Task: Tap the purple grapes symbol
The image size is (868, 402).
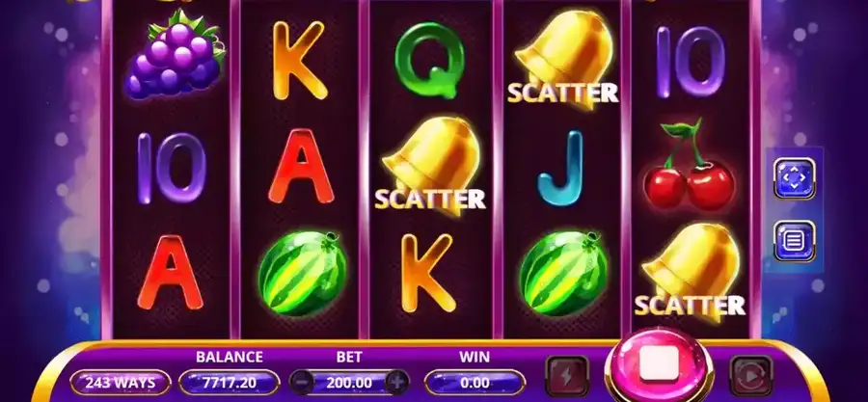Action: click(175, 55)
